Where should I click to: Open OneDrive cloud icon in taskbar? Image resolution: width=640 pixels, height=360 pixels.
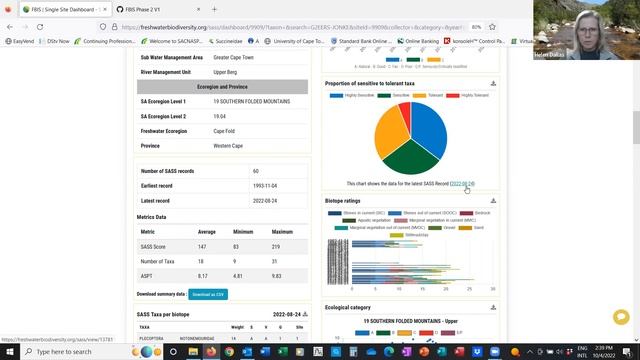click(x=371, y=351)
